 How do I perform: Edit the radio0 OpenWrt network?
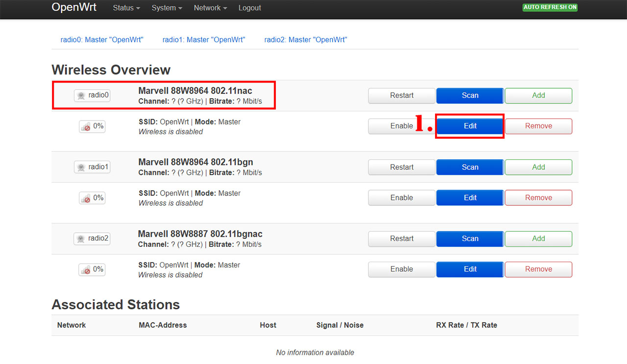coord(470,126)
